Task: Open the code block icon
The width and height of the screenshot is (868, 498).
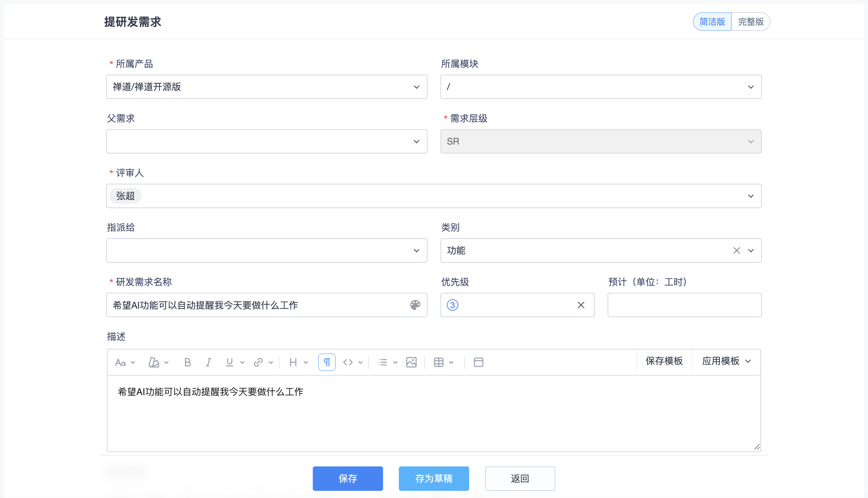Action: [x=348, y=362]
